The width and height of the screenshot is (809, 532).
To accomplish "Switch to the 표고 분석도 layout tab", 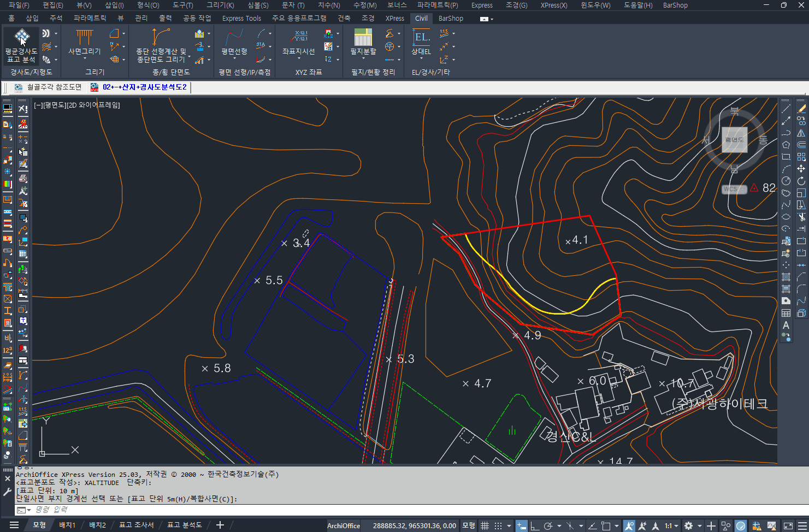I will click(184, 525).
